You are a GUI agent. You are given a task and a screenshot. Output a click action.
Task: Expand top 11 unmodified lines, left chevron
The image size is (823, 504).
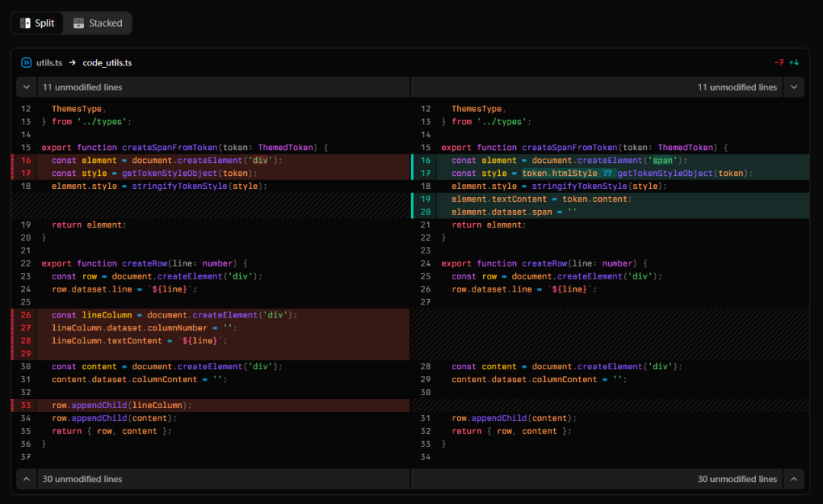(26, 87)
